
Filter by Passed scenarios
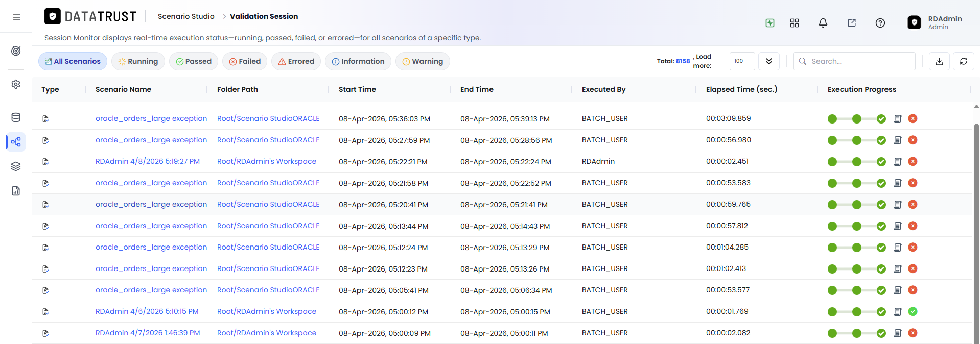click(194, 61)
